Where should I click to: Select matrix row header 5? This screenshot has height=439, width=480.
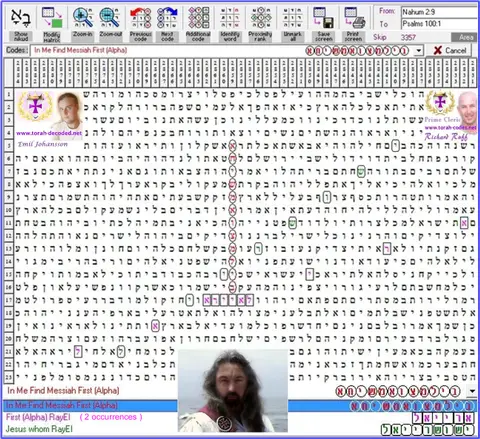tap(9, 146)
